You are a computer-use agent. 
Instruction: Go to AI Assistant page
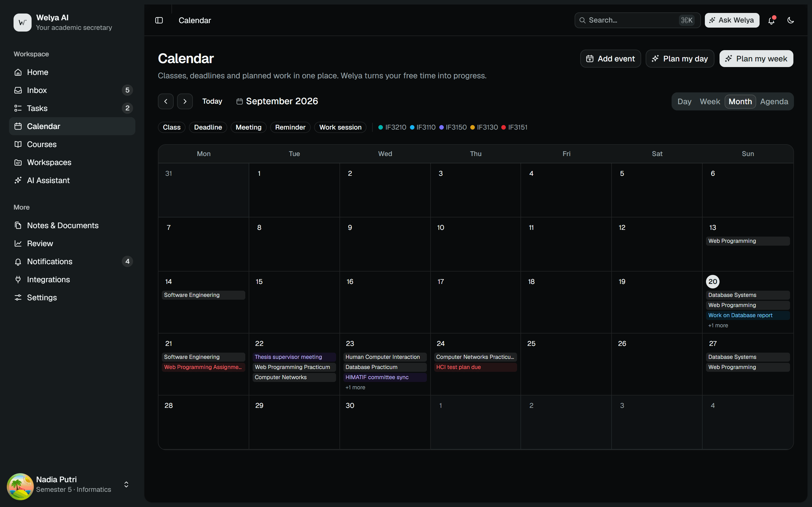(x=72, y=180)
